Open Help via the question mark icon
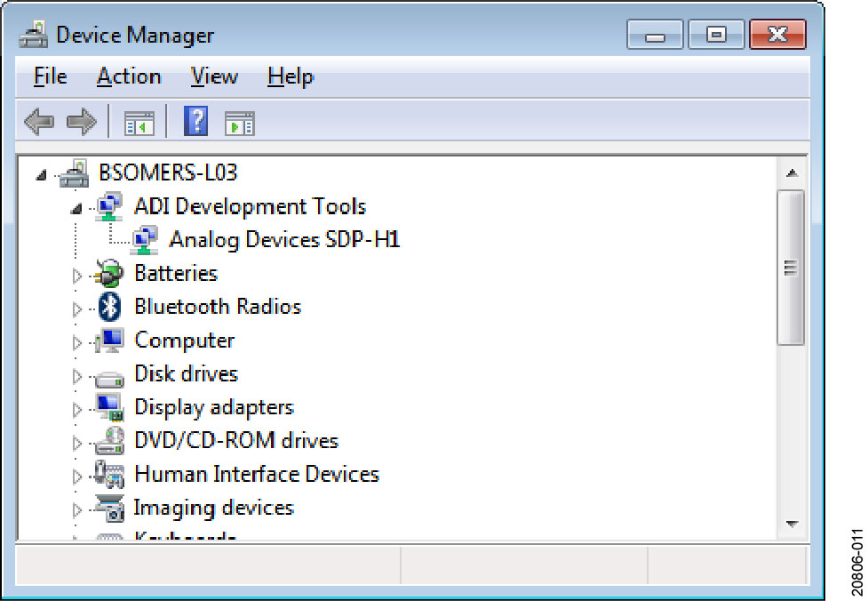The image size is (868, 601). (x=195, y=121)
